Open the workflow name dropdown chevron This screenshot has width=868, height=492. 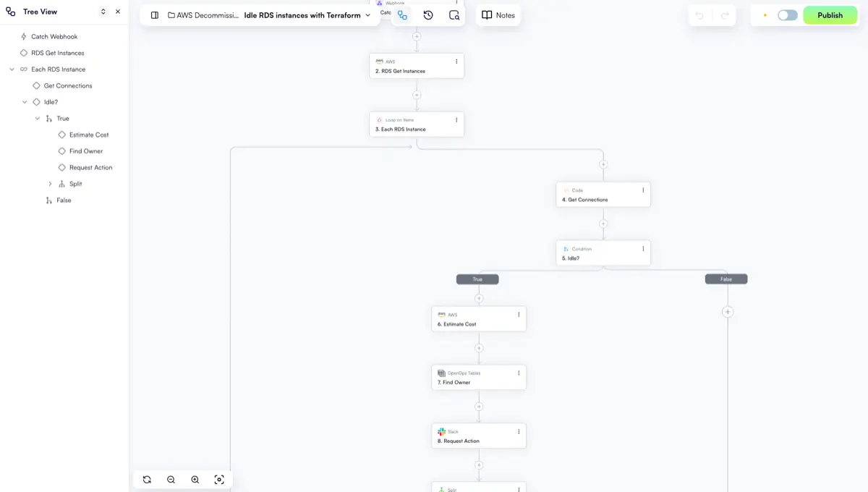click(x=367, y=14)
